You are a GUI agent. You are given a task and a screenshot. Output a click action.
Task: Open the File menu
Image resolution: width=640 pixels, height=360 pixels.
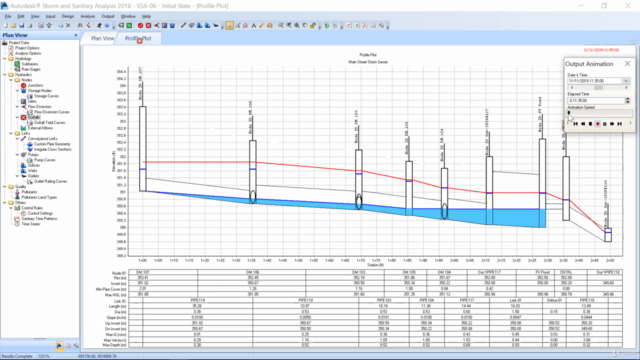[8, 16]
